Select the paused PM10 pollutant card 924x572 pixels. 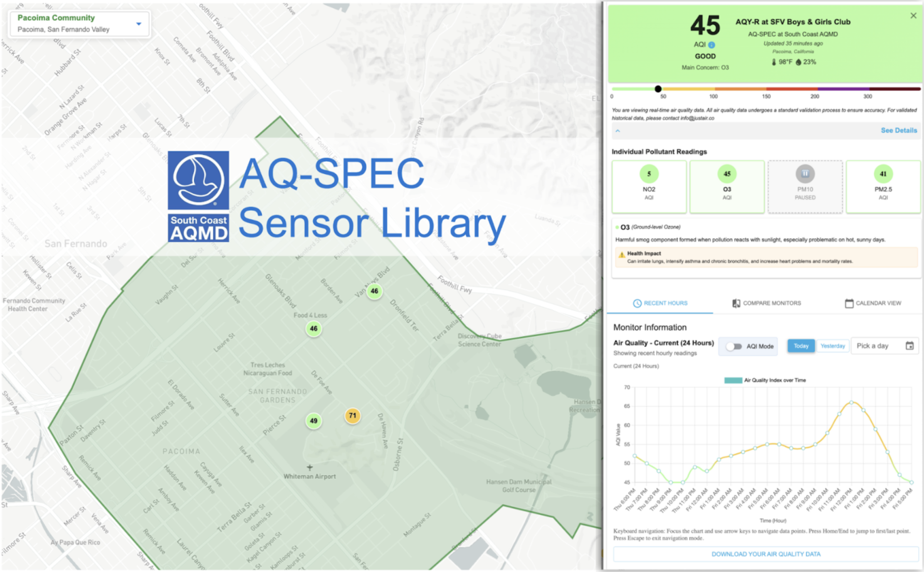pos(805,187)
